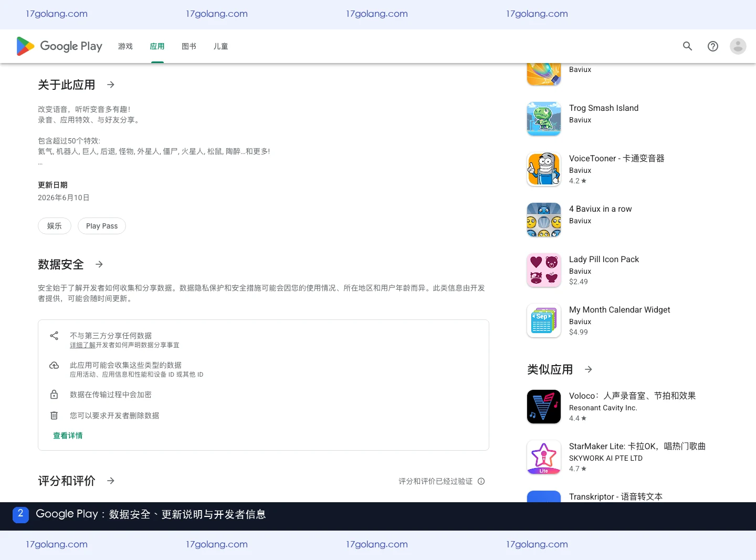
Task: Click the Resonant Cavity Inc. developer name
Action: click(x=603, y=408)
